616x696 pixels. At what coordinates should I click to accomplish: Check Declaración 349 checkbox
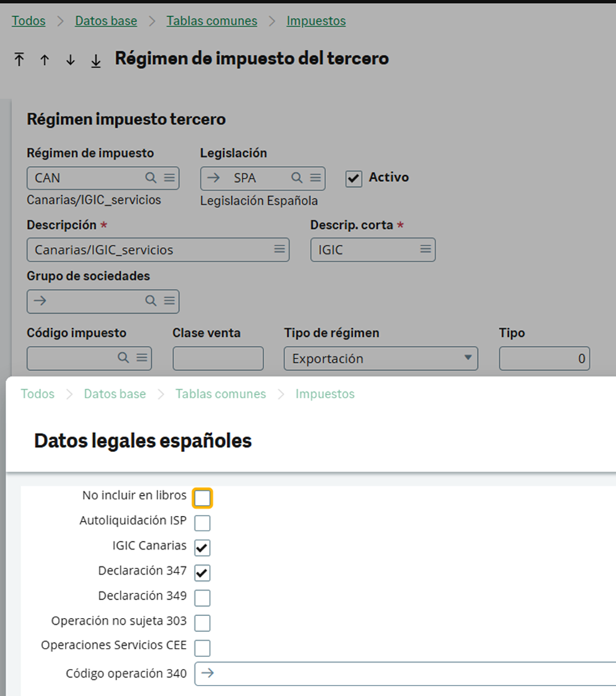pos(202,598)
